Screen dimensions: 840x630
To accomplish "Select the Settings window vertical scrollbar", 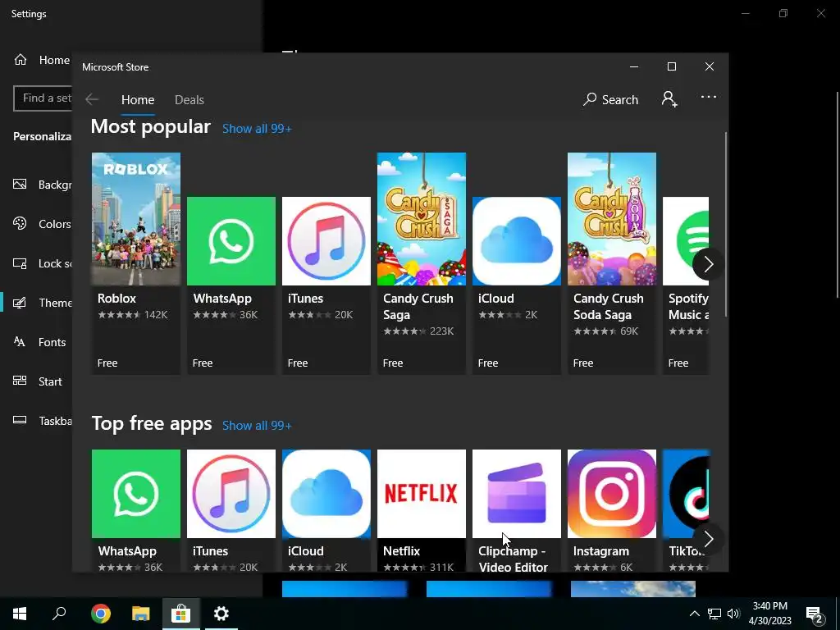I will pos(838,195).
